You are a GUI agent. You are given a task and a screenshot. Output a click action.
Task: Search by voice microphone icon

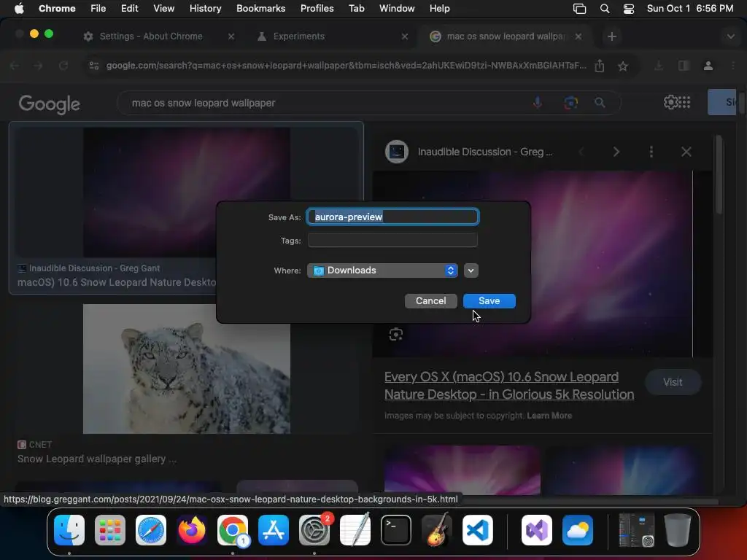tap(538, 102)
